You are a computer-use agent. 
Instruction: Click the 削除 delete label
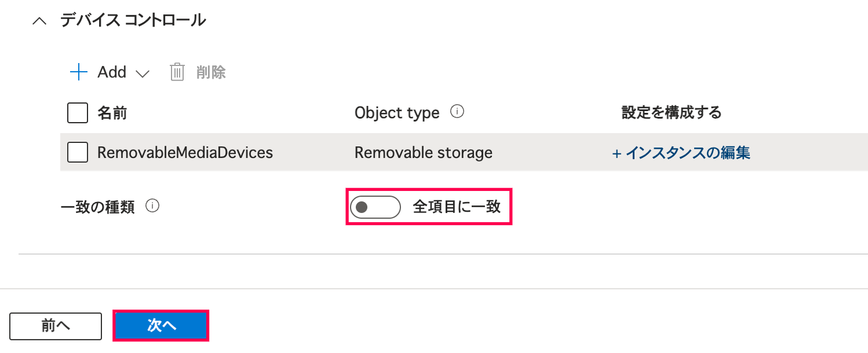pyautogui.click(x=211, y=72)
